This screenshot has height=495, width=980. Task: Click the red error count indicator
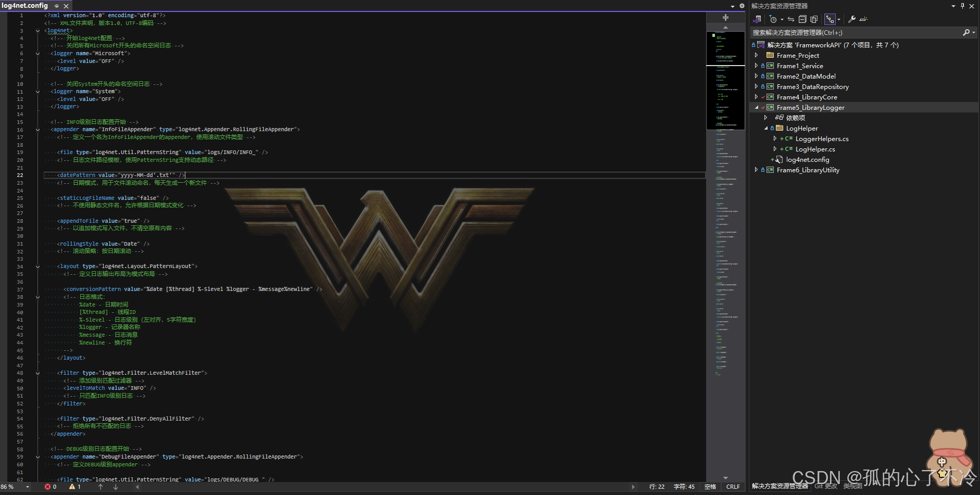[51, 487]
